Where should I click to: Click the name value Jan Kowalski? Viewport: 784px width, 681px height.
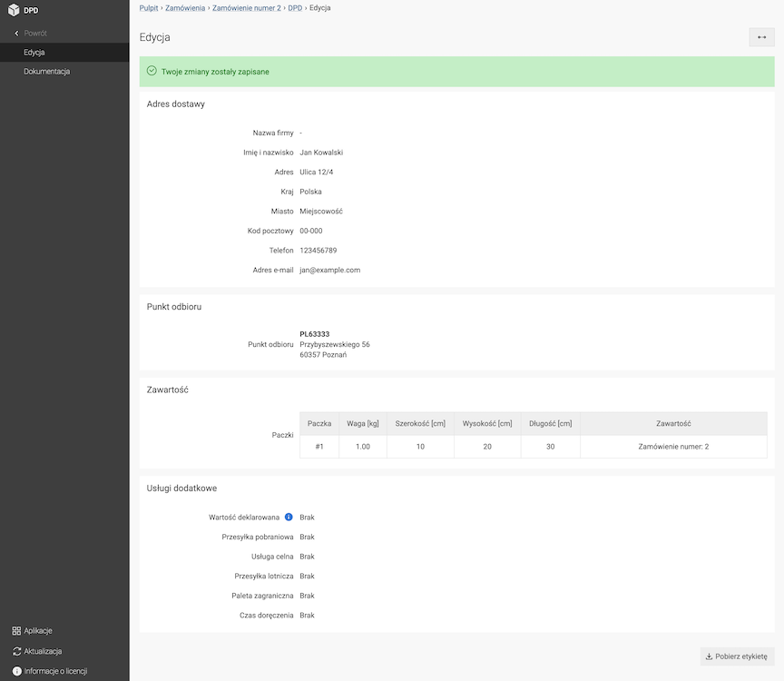pyautogui.click(x=321, y=153)
